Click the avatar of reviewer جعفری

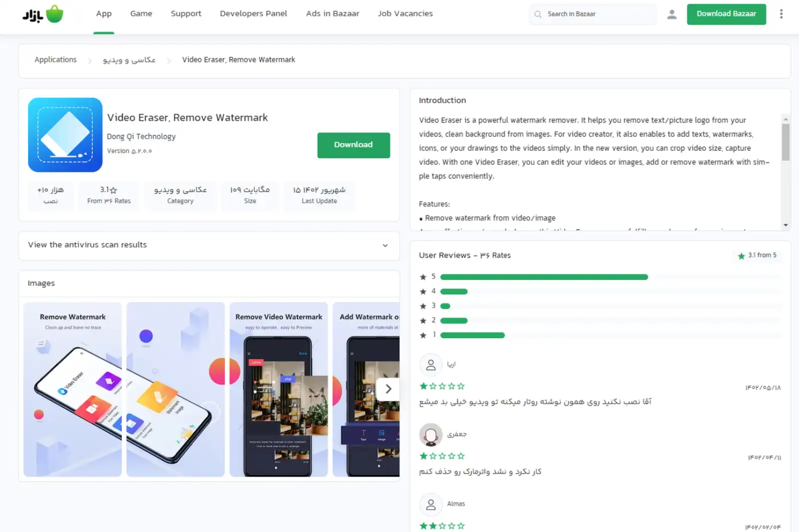[x=430, y=435]
